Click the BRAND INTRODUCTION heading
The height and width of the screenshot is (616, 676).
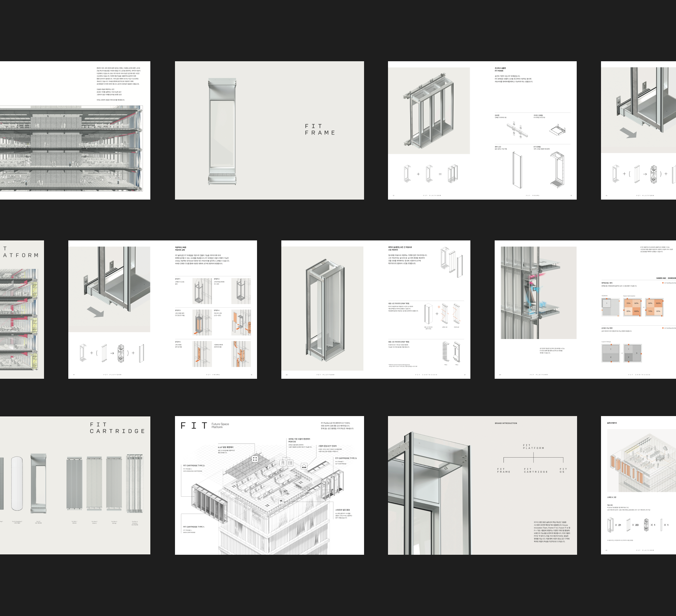point(506,423)
